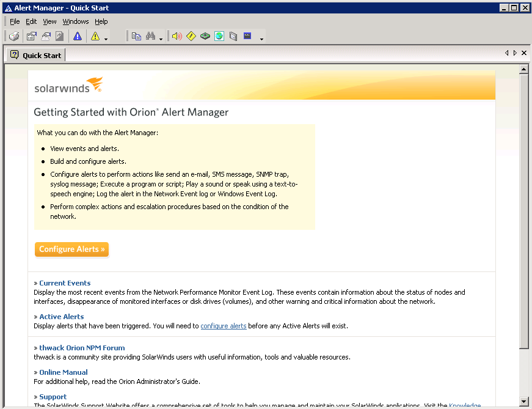Open the Active Alerts link

(x=62, y=317)
